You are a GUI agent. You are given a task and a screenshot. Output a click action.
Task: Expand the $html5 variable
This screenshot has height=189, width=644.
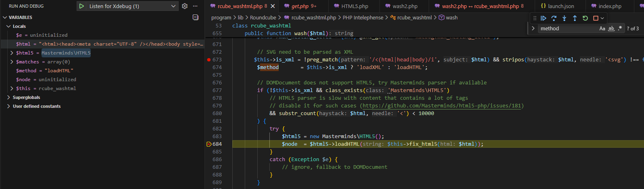tap(12, 53)
